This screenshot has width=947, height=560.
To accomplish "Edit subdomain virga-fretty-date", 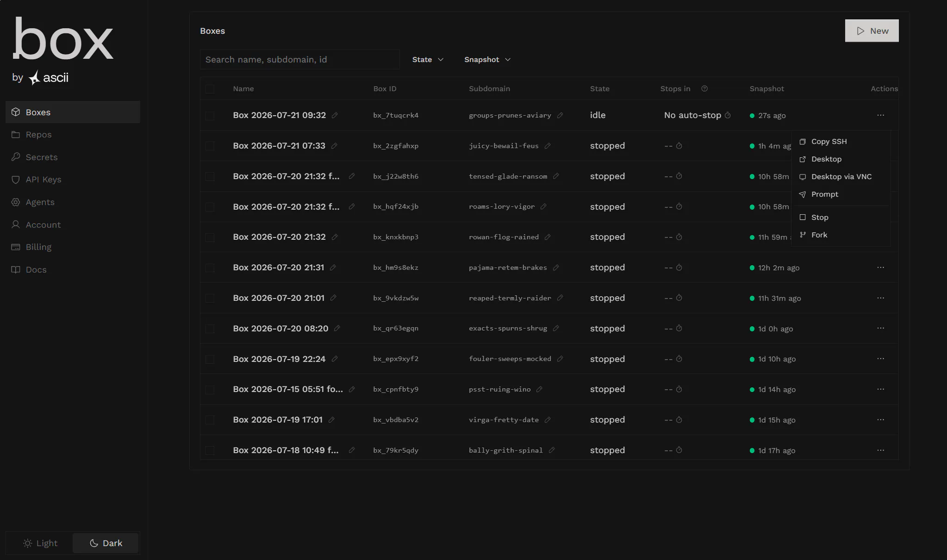I will click(548, 420).
